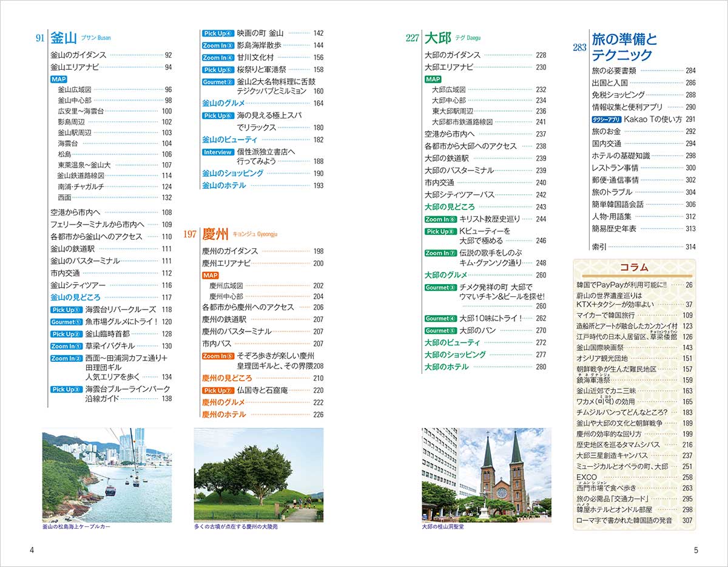
Task: Click the orange MAP badge in 慶州 section
Action: coord(210,275)
